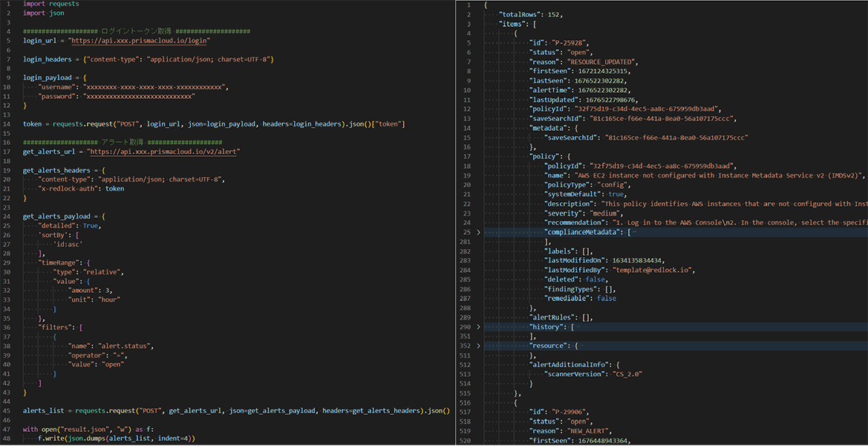Select the login_headers variable name
This screenshot has height=446, width=868.
click(47, 59)
